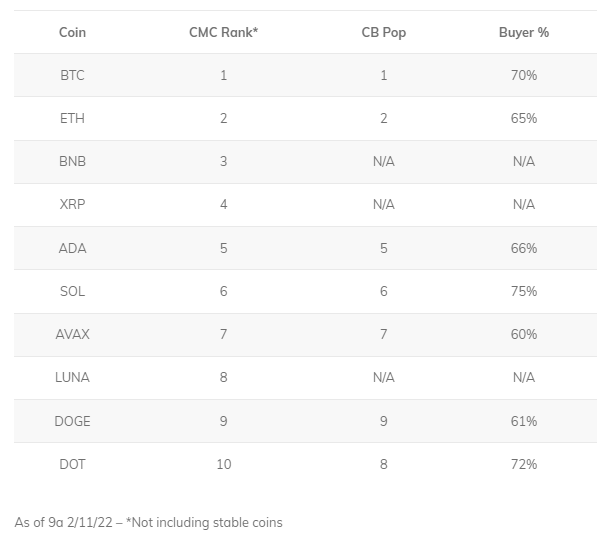Select the LUNA coin cell

click(72, 377)
